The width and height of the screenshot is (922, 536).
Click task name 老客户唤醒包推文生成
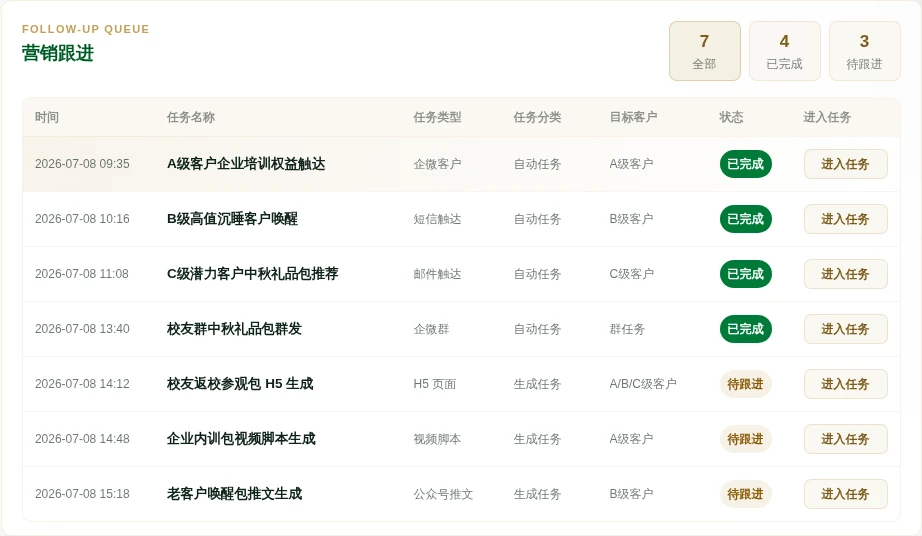pyautogui.click(x=234, y=494)
